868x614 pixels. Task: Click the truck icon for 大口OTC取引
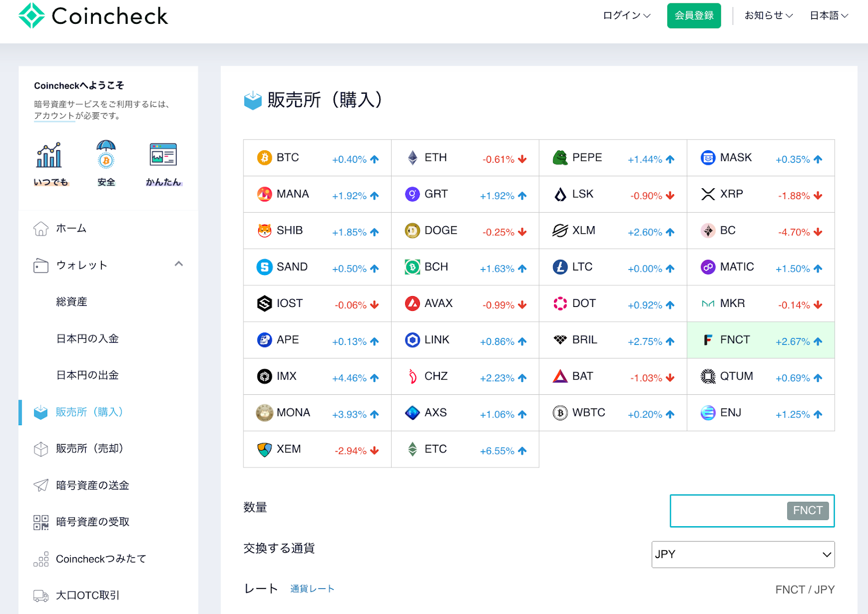[41, 596]
